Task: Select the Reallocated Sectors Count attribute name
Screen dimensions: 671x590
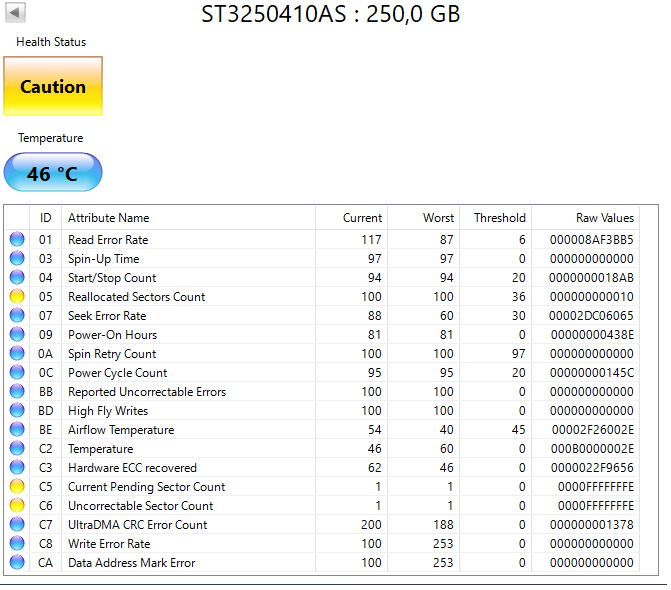Action: click(137, 296)
